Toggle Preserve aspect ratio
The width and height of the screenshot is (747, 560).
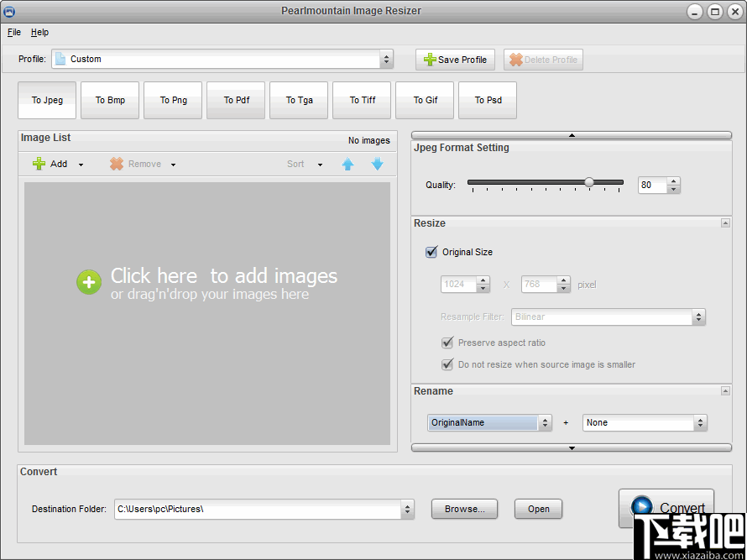pos(447,343)
